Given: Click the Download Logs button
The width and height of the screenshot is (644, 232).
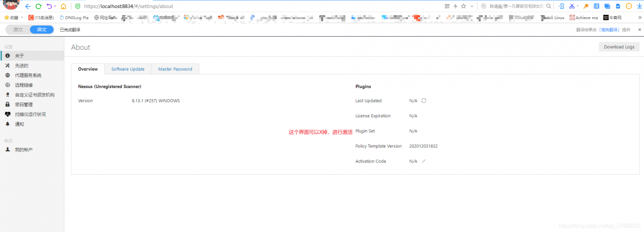Looking at the screenshot, I should pyautogui.click(x=619, y=47).
